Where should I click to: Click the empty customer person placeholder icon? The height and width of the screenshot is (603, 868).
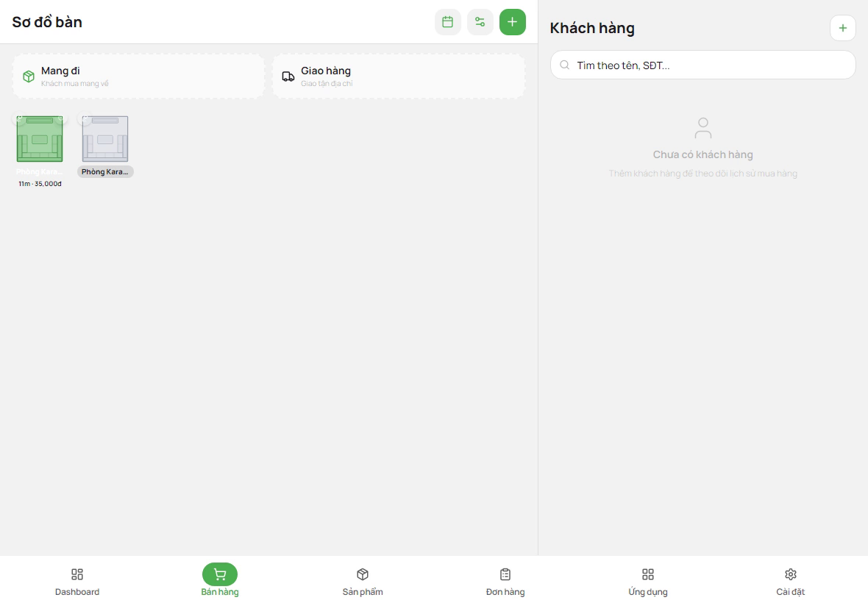pos(703,129)
